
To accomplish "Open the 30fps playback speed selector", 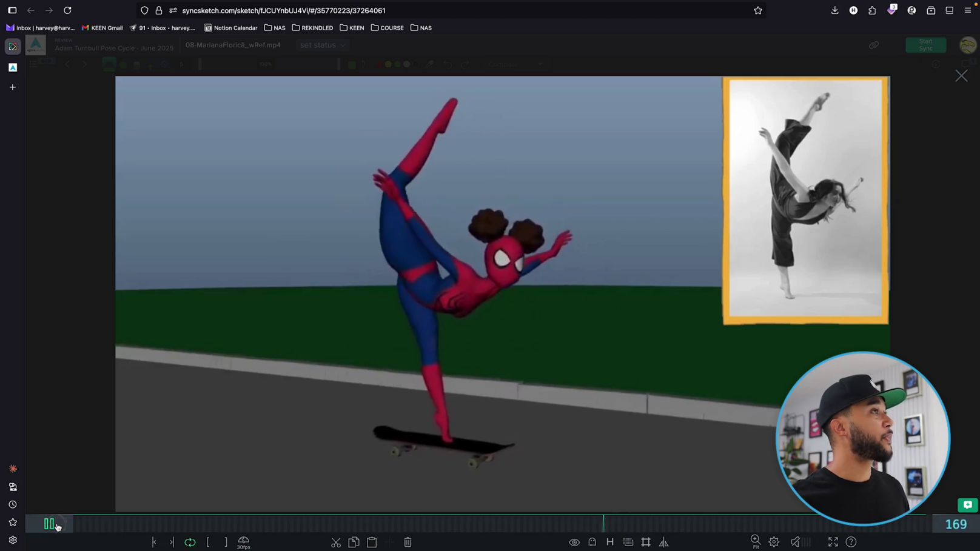I will pyautogui.click(x=244, y=542).
